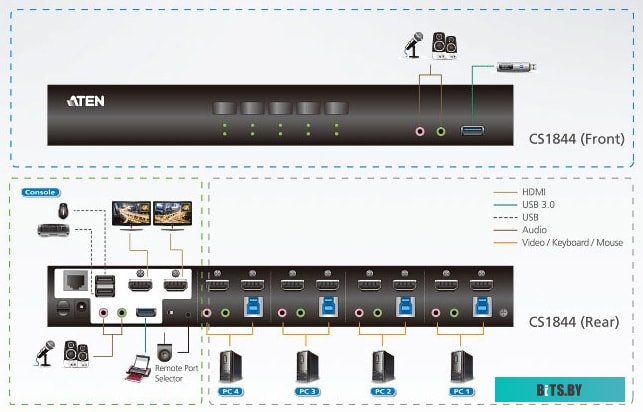643x412 pixels.
Task: Click the Remote Port Selector device icon
Action: (165, 352)
